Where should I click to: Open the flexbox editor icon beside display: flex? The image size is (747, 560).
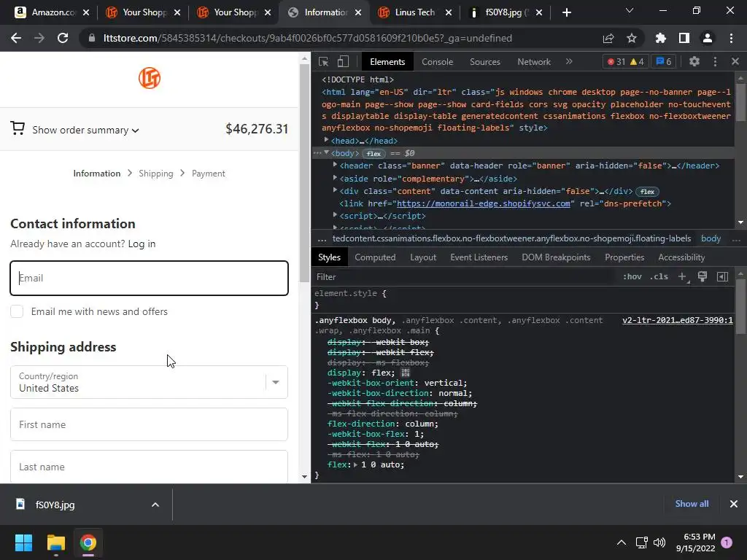click(406, 373)
